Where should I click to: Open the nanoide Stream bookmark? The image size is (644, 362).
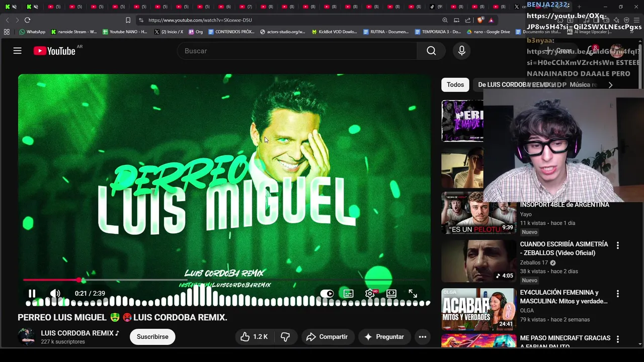click(74, 32)
